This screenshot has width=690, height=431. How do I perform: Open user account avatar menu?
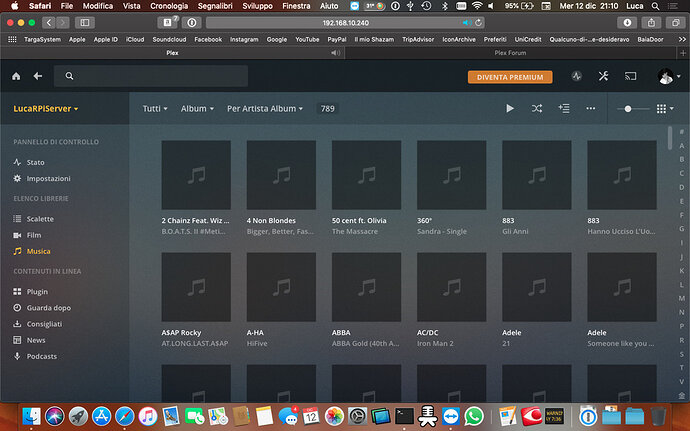point(669,76)
